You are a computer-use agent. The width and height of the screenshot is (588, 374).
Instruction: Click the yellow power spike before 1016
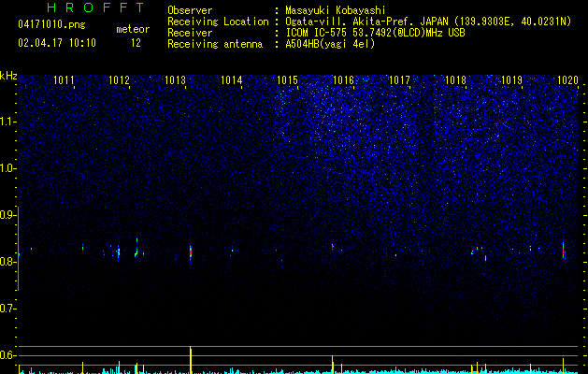click(x=333, y=365)
